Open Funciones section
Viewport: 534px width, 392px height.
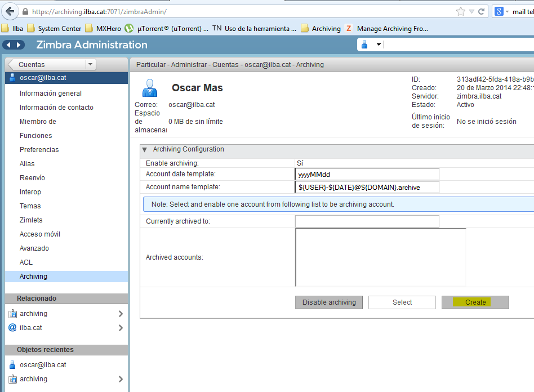(x=35, y=136)
